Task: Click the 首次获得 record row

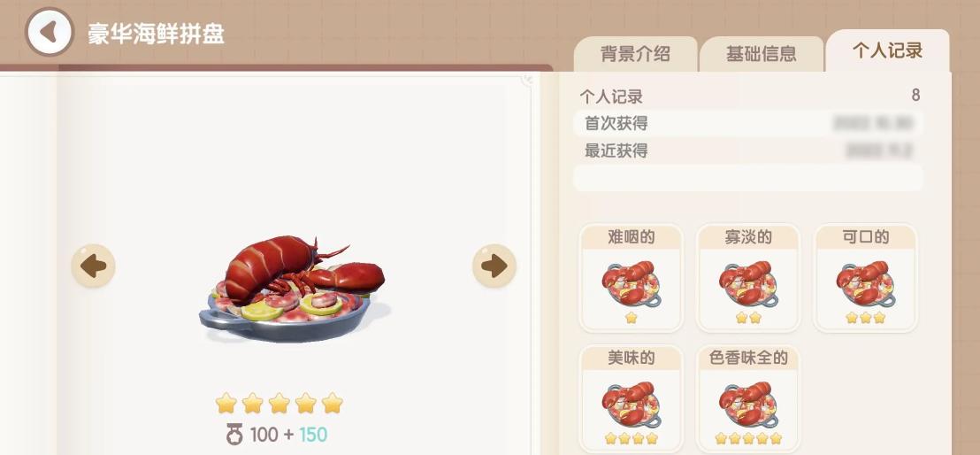Action: click(748, 123)
